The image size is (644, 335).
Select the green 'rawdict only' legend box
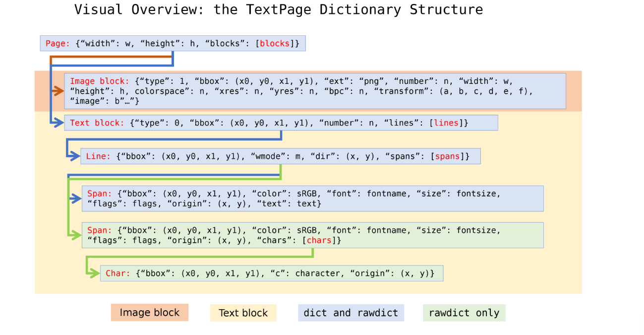coord(464,313)
